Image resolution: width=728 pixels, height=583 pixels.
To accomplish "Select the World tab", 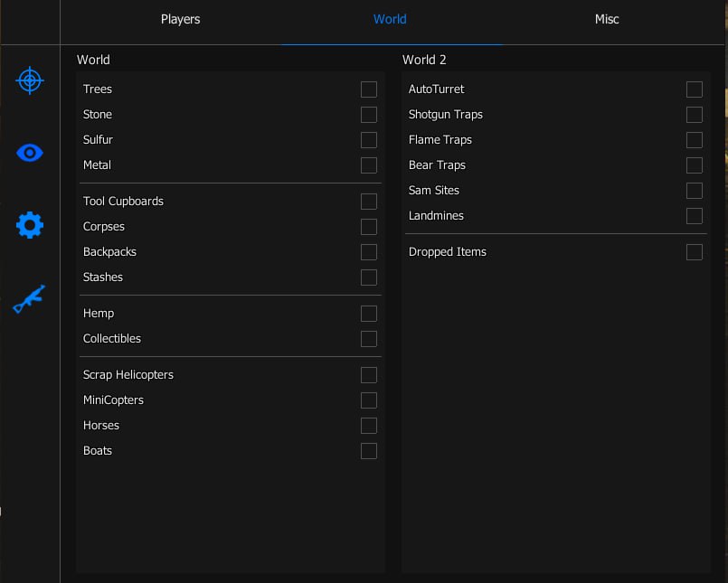I will pos(390,19).
